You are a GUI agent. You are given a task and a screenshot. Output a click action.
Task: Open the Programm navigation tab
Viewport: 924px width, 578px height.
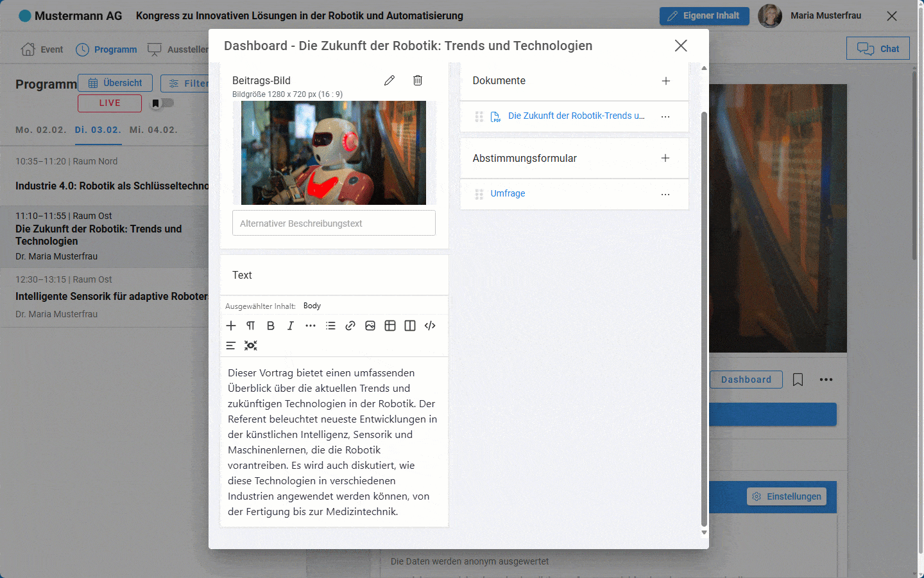(107, 49)
